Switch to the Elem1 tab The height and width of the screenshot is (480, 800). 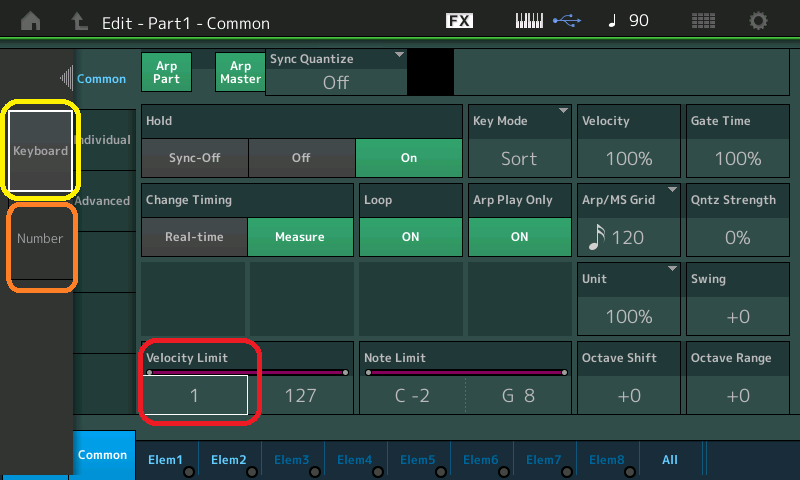click(x=166, y=460)
